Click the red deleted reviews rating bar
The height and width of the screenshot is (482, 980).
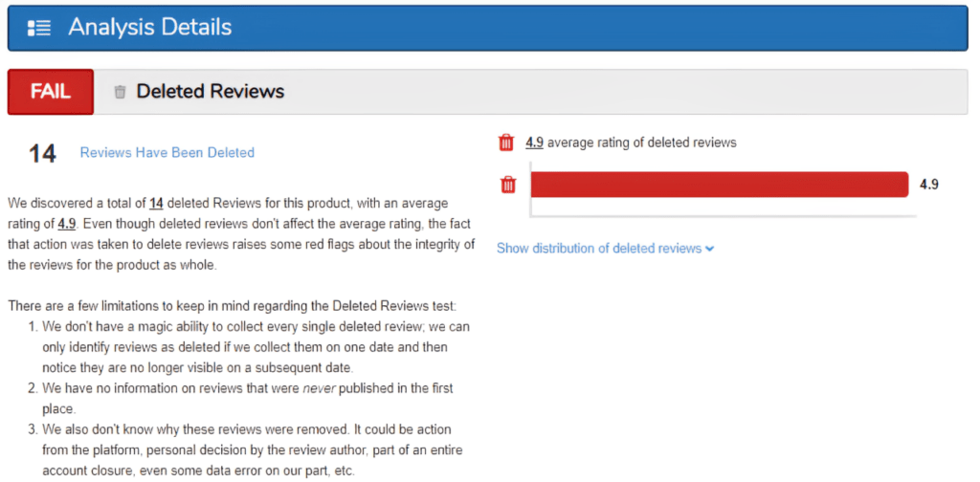pyautogui.click(x=718, y=185)
